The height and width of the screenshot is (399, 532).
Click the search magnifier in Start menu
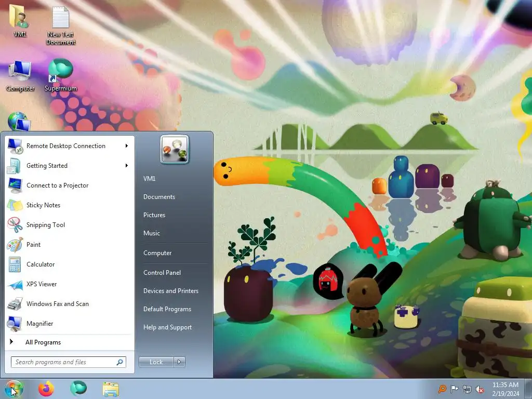pos(119,362)
